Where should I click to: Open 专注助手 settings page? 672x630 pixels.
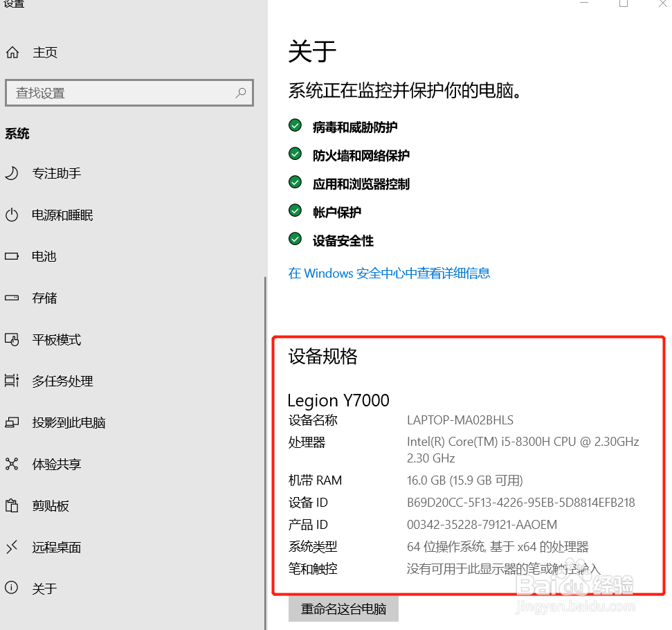pyautogui.click(x=57, y=173)
